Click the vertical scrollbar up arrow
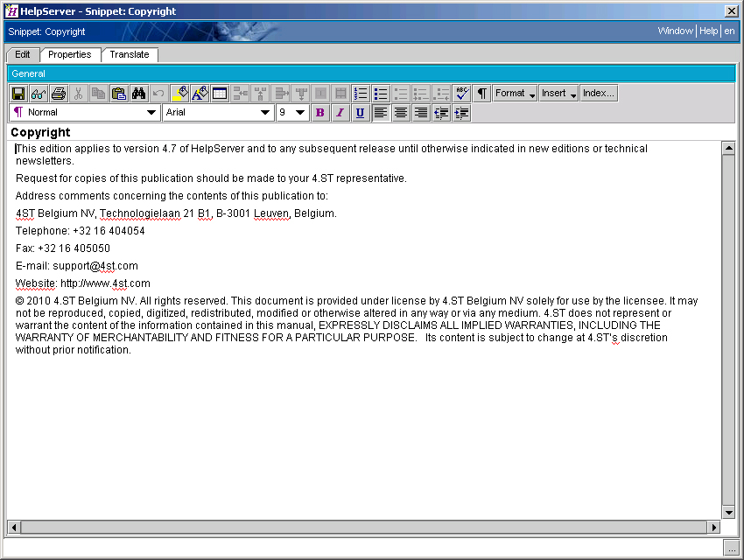The height and width of the screenshot is (560, 744). click(728, 148)
